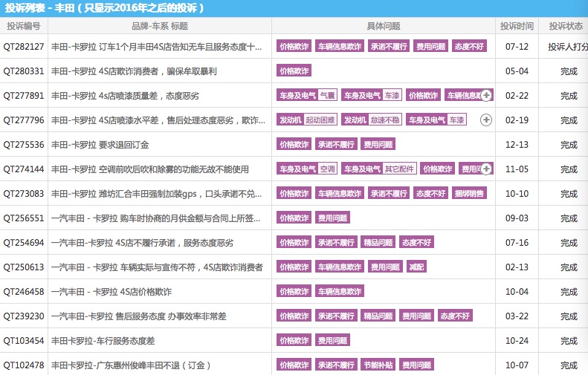Screen dimensions: 588x375
Task: Select complaint number QT282127
Action: click(x=24, y=47)
